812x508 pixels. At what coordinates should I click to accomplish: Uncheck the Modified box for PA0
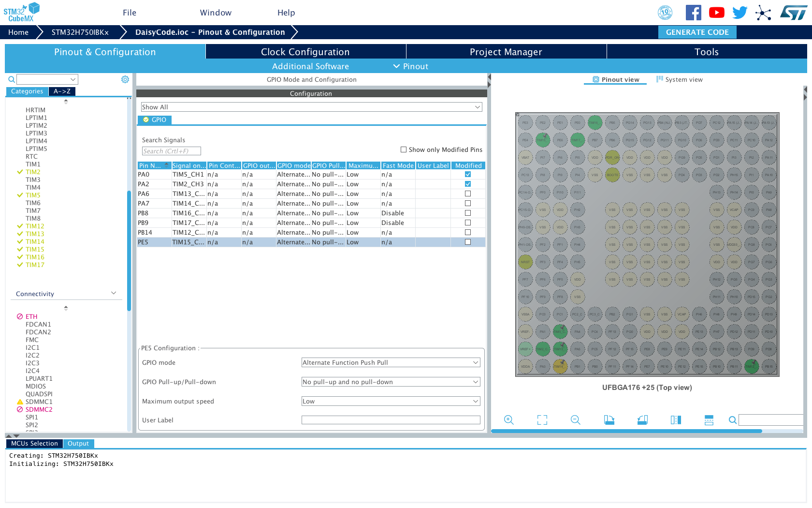[468, 174]
